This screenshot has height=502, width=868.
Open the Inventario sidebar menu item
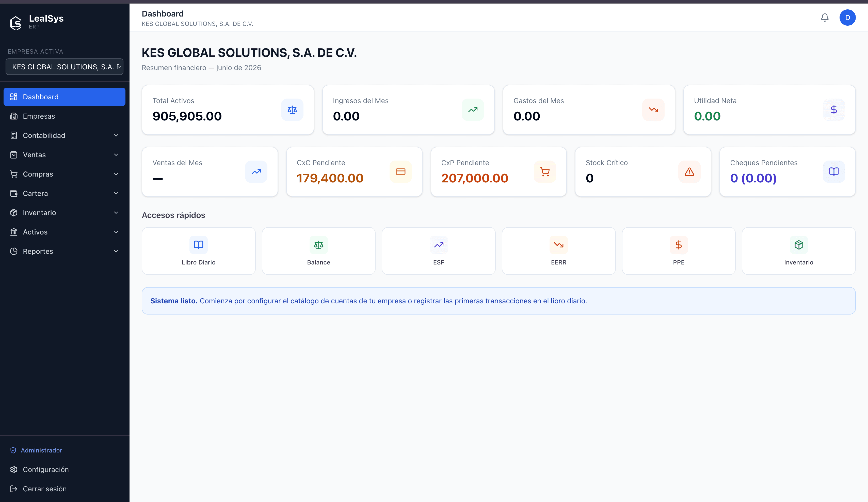pos(65,213)
